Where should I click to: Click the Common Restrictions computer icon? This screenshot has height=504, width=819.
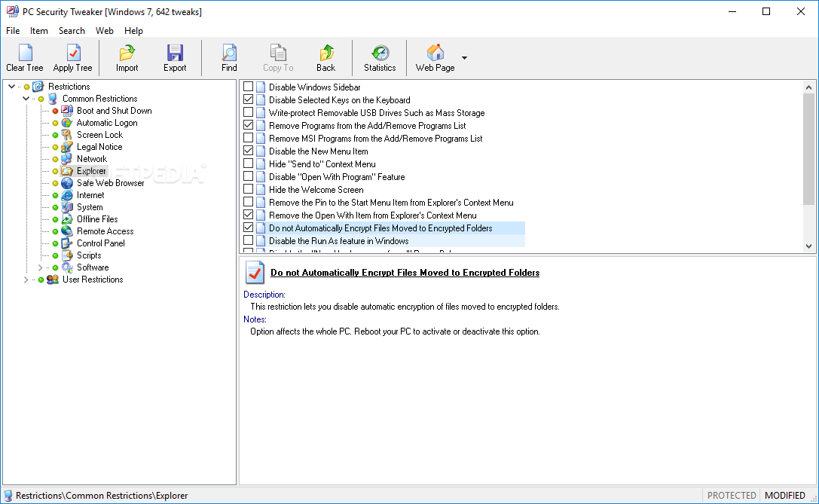(52, 99)
